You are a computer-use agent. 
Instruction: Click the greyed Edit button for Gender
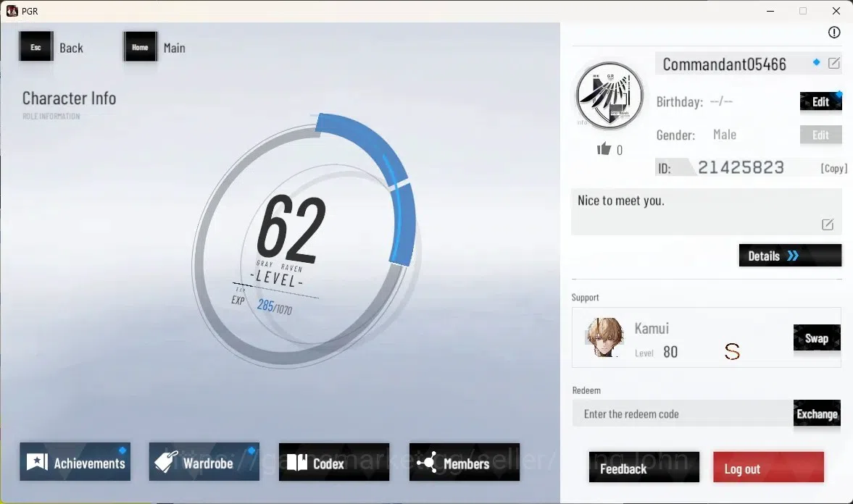point(820,135)
